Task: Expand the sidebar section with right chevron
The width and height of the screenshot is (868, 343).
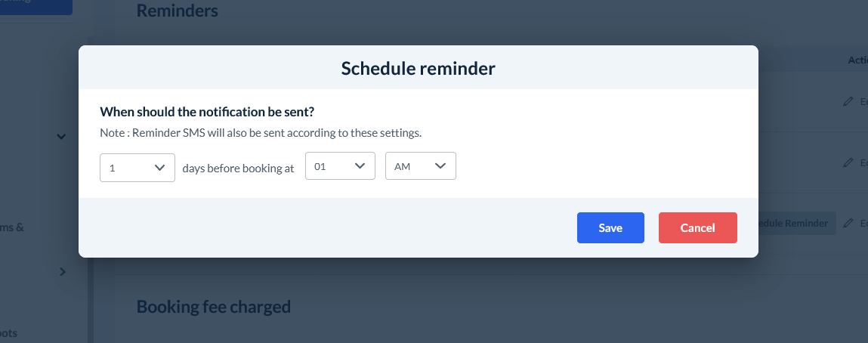Action: click(x=62, y=272)
